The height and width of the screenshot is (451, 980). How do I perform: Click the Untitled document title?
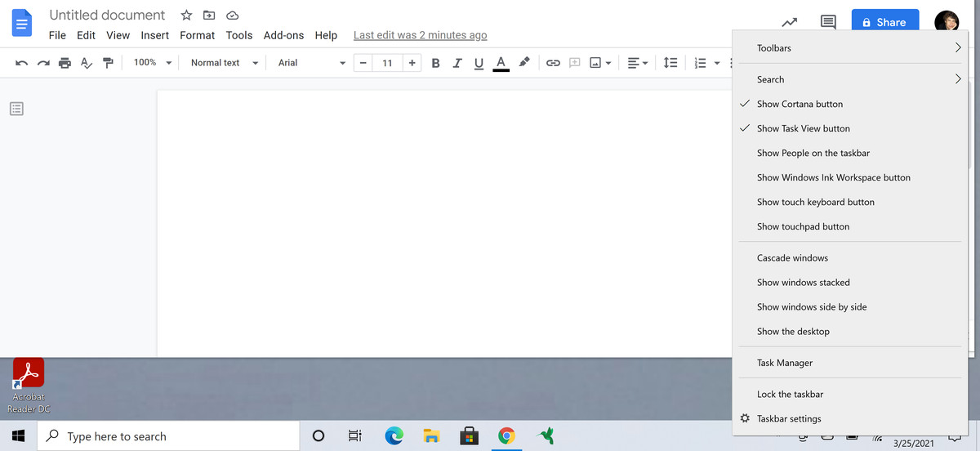[107, 16]
